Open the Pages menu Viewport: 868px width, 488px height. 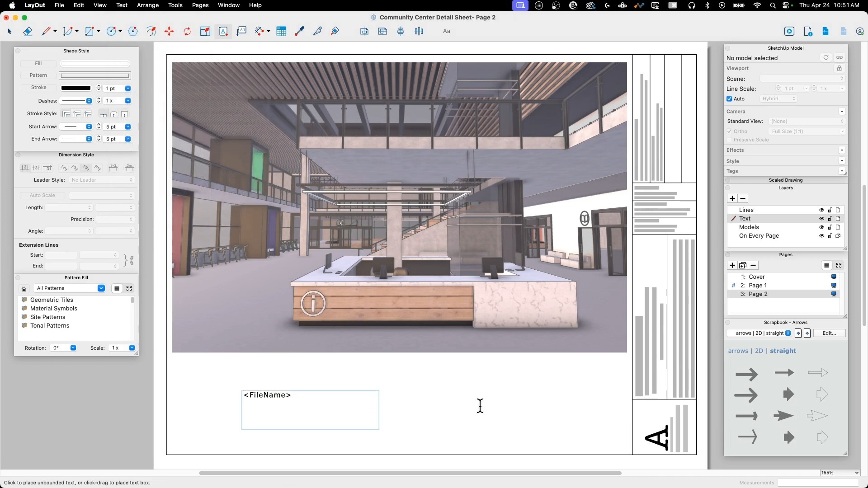[x=200, y=5]
